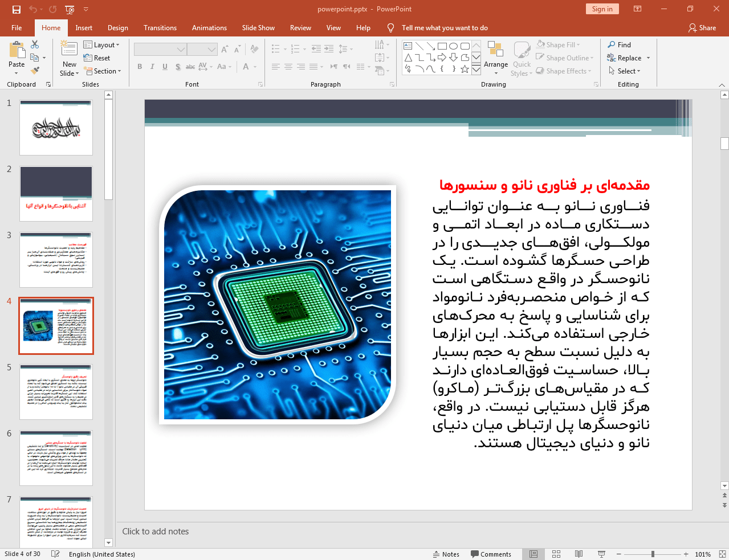The height and width of the screenshot is (560, 729).
Task: Click to add notes area
Action: pos(155,531)
